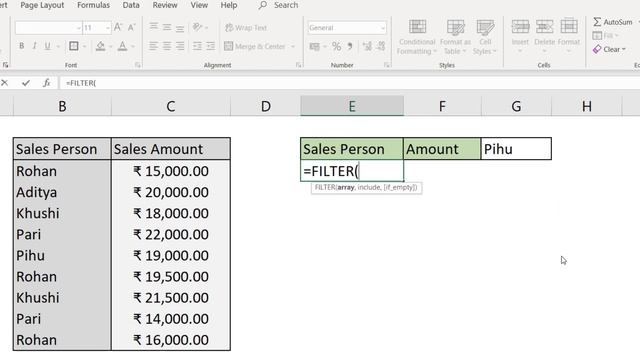Toggle Bold formatting
Image resolution: width=640 pixels, height=360 pixels.
point(22,46)
